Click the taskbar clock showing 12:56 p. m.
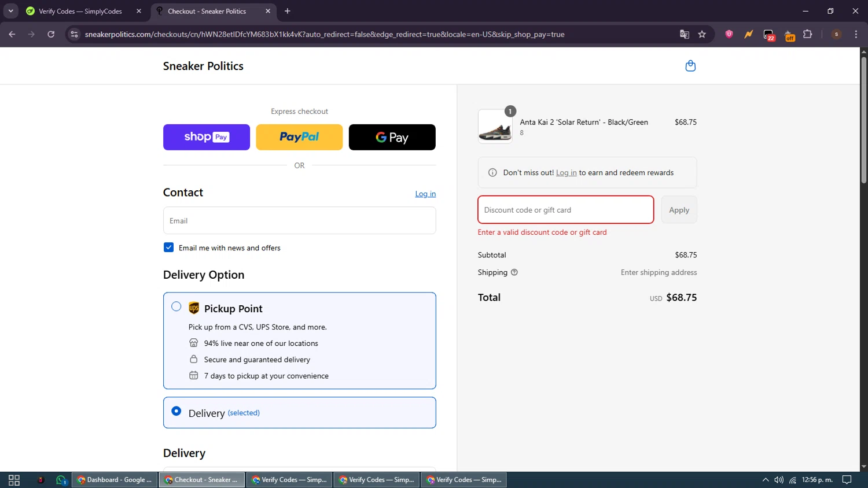This screenshot has height=488, width=868. [x=817, y=480]
